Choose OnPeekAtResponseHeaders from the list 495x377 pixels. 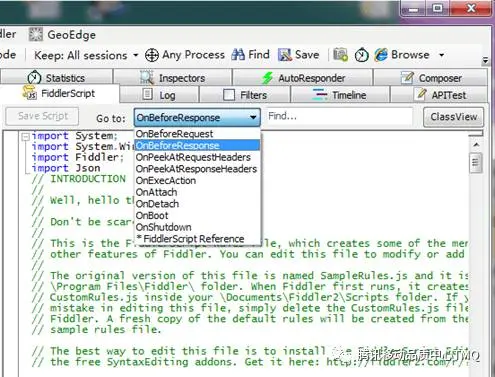pos(197,169)
